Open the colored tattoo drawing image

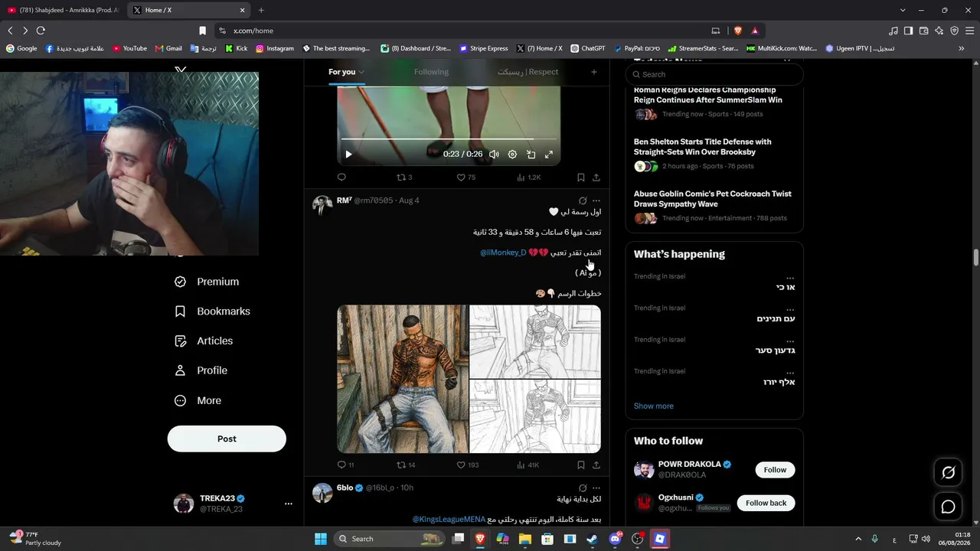tap(402, 379)
